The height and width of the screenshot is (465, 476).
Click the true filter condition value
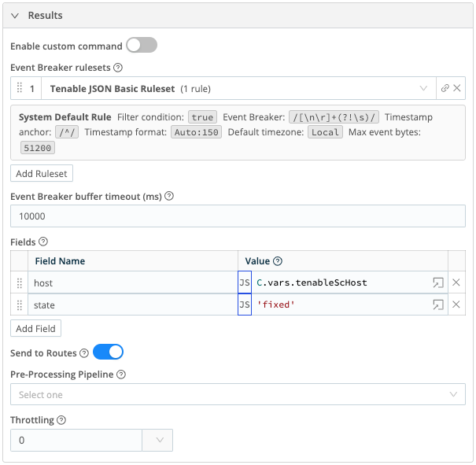tap(202, 117)
